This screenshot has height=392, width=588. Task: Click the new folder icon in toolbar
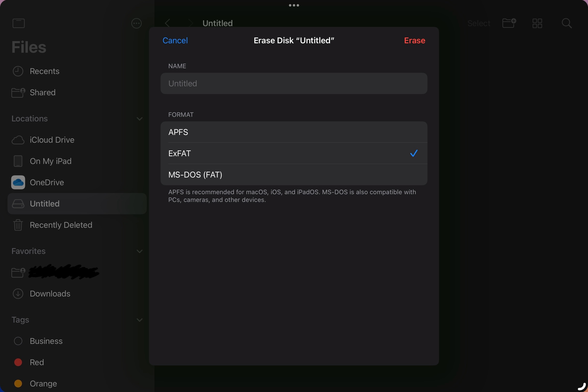508,23
